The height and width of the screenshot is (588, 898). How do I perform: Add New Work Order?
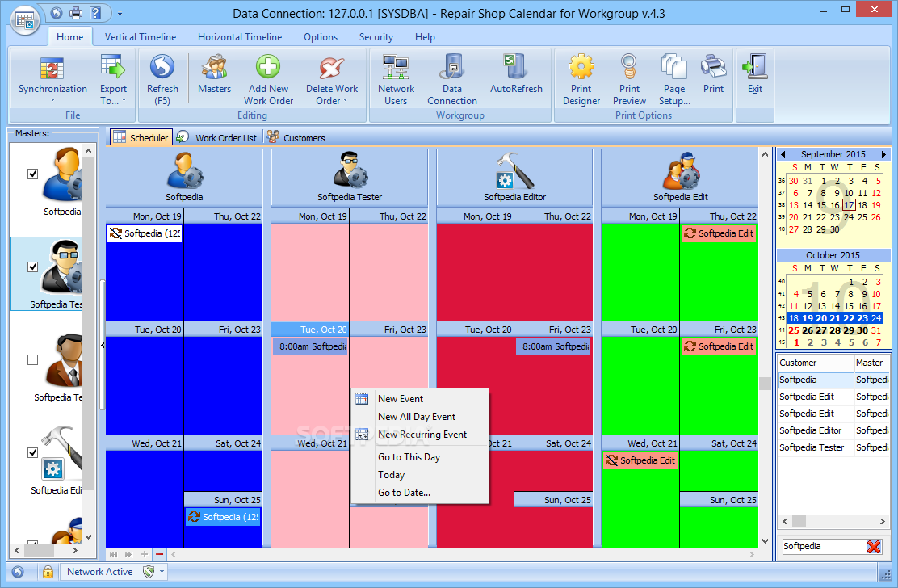coord(269,80)
